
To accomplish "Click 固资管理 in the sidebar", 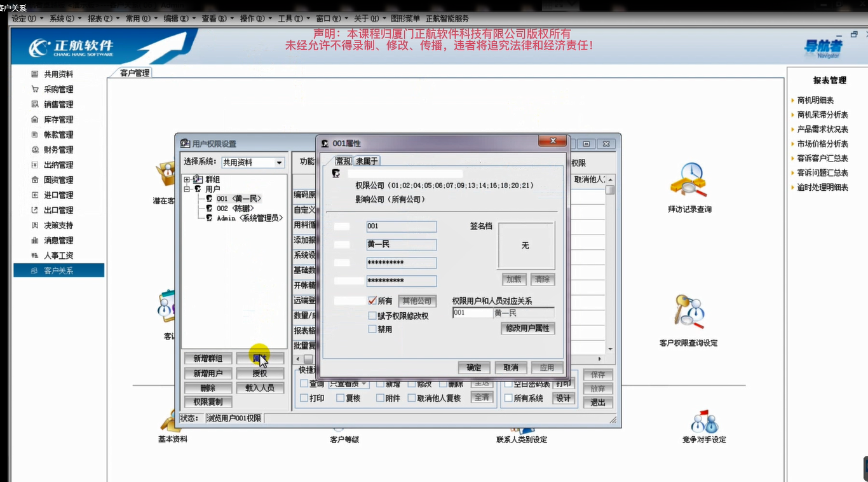I will pos(58,180).
